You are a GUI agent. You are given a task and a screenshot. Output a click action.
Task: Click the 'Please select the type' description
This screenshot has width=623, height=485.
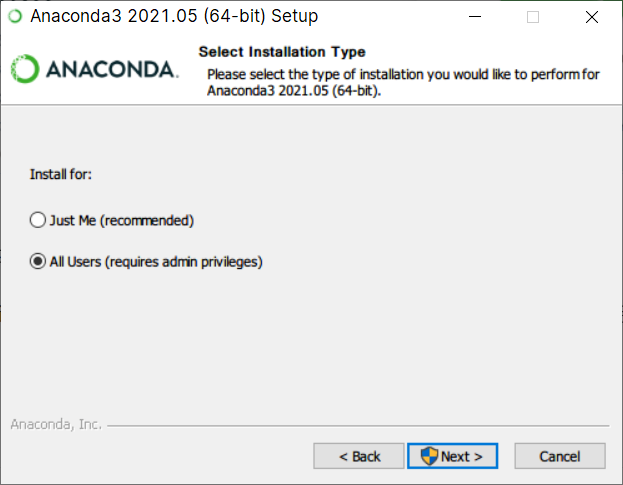[403, 83]
